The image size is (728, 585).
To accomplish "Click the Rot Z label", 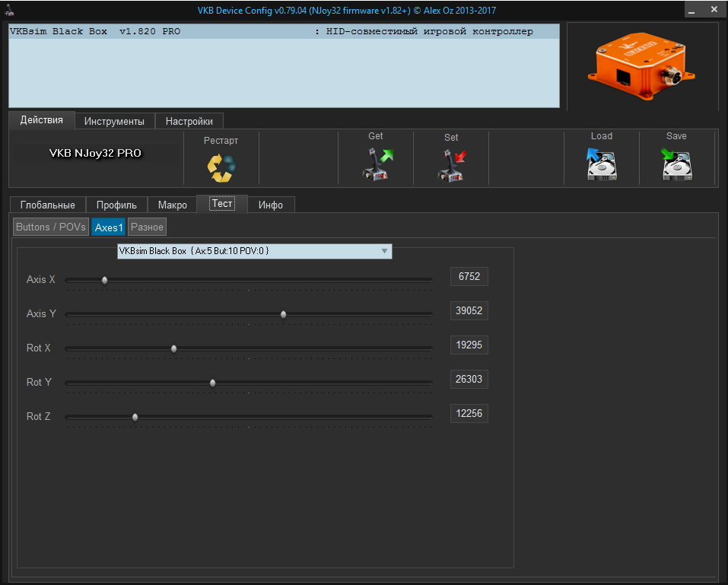I will click(x=39, y=416).
